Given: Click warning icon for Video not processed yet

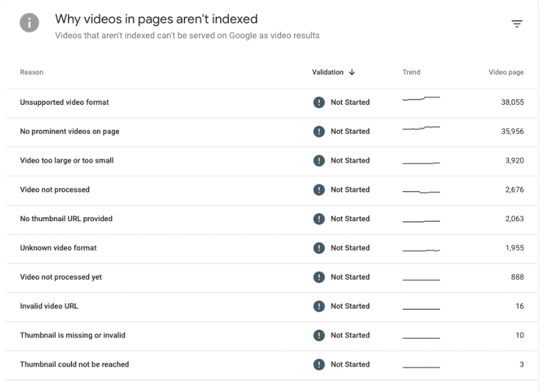Looking at the screenshot, I should (x=319, y=277).
